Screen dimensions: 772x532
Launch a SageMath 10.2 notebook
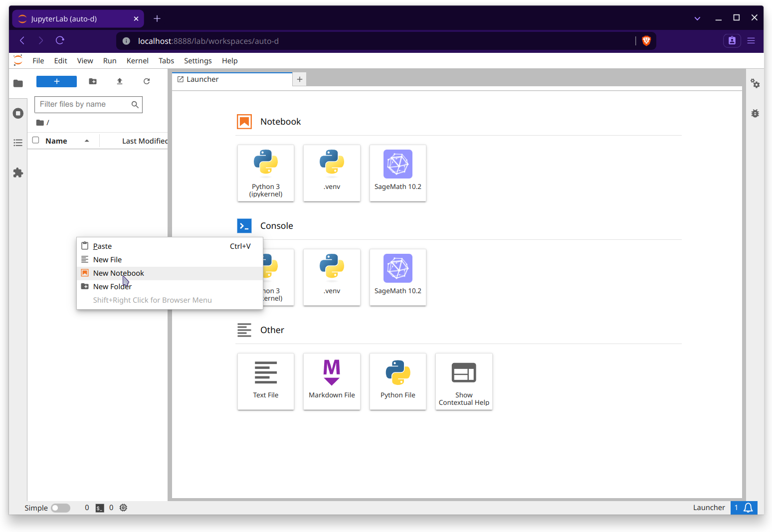tap(397, 173)
